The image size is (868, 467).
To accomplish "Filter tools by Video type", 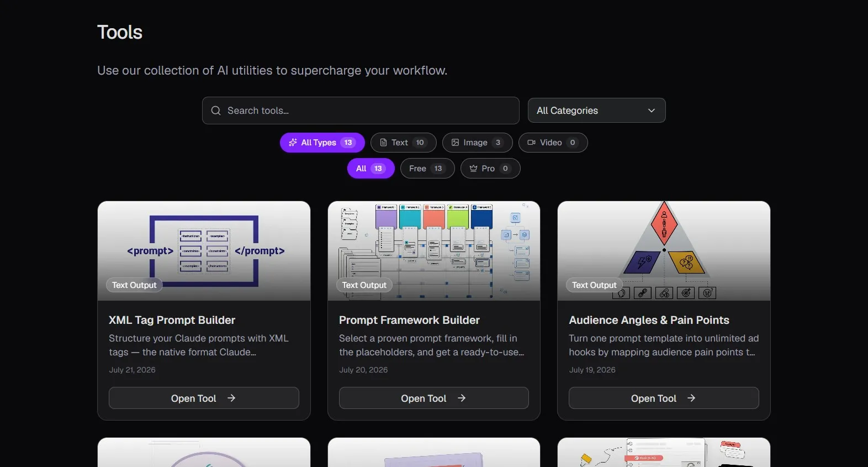I will click(553, 143).
